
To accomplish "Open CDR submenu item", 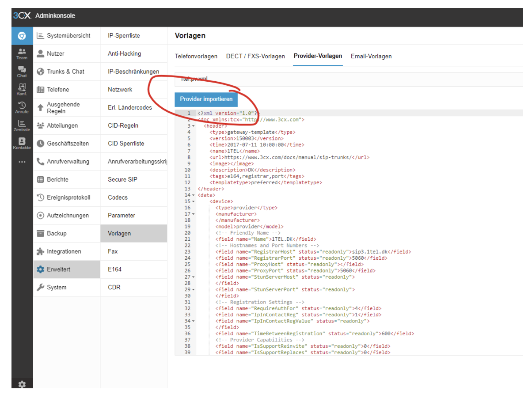I will tap(134, 287).
